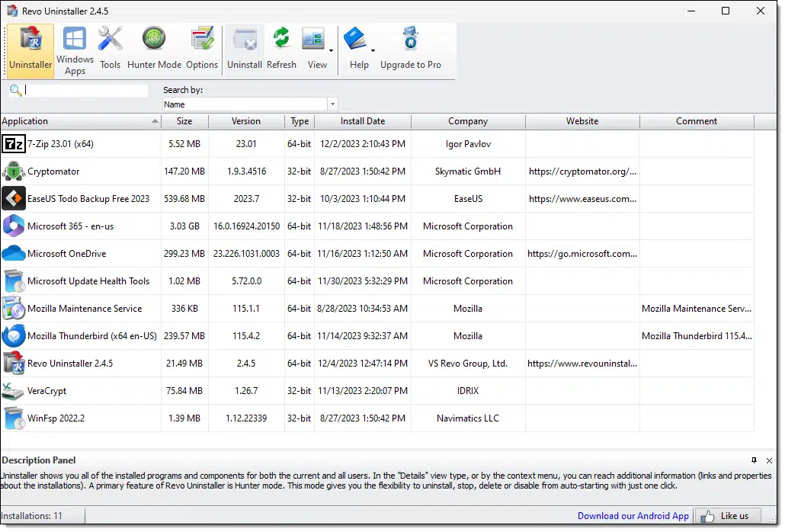Select the Microsoft OneDrive cloud icon
This screenshot has width=785, height=532.
[14, 254]
